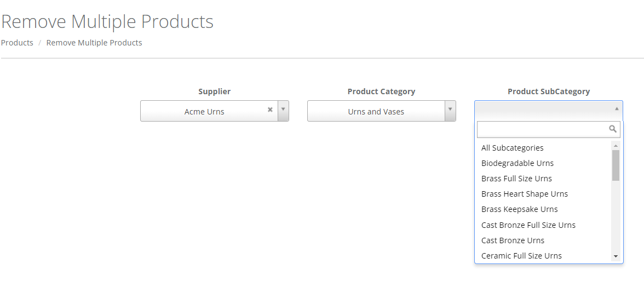
Task: Click the scroll down arrow in the subcategory list
Action: (x=616, y=256)
